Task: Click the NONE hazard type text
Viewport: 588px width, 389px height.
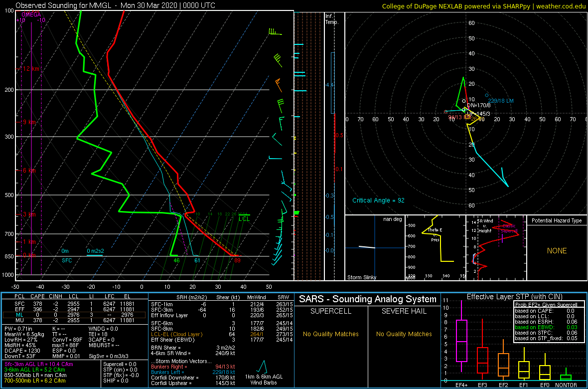Action: [x=557, y=251]
